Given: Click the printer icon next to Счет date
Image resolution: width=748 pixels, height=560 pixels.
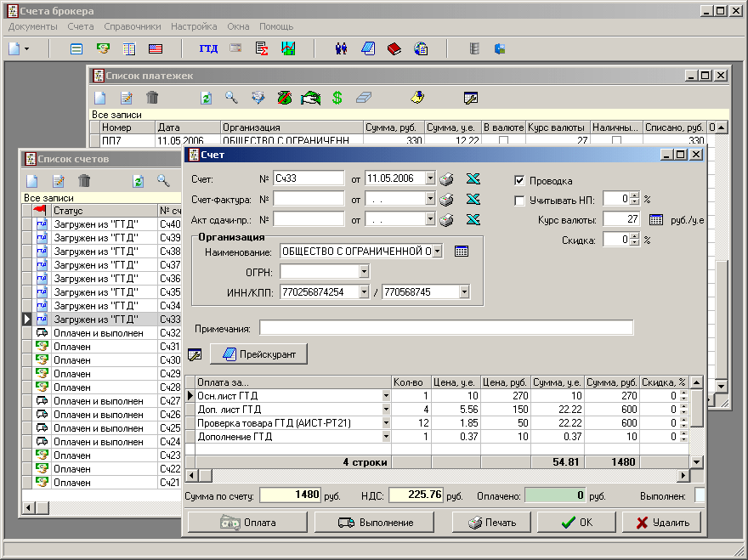Looking at the screenshot, I should coord(446,178).
